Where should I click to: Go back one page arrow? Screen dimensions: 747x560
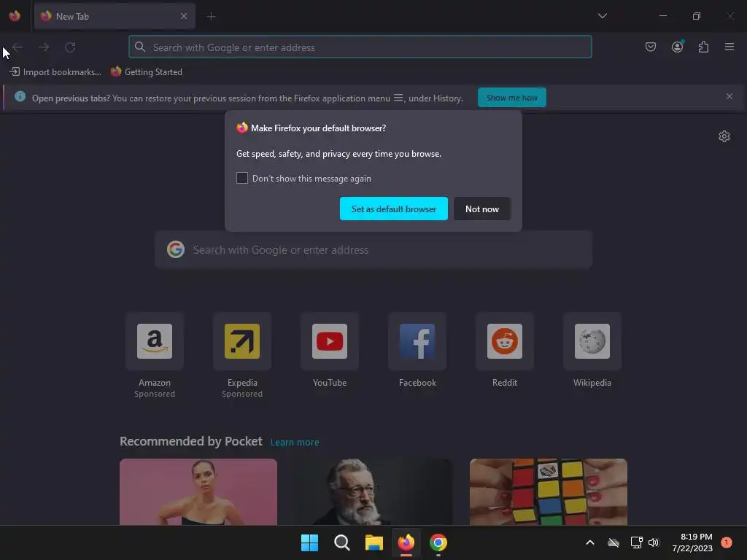pyautogui.click(x=18, y=47)
